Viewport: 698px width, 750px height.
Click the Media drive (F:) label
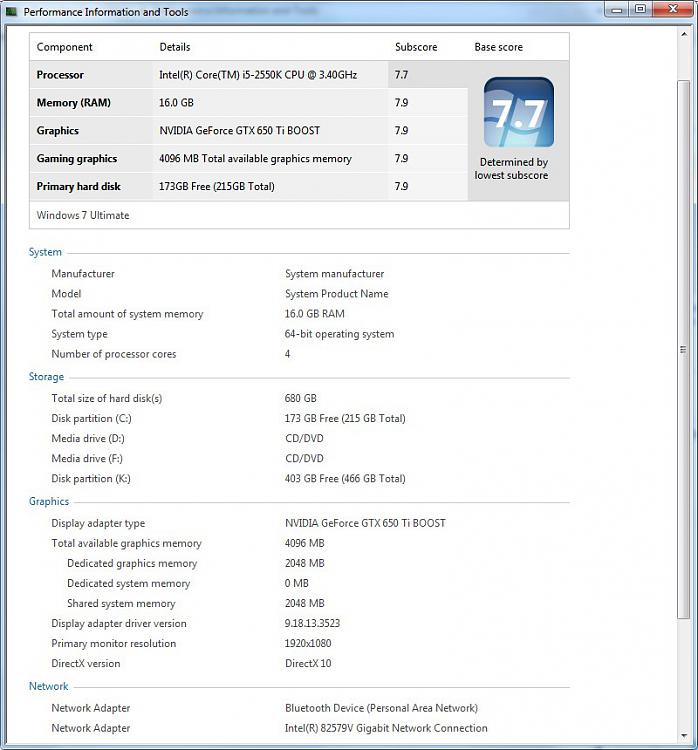87,458
